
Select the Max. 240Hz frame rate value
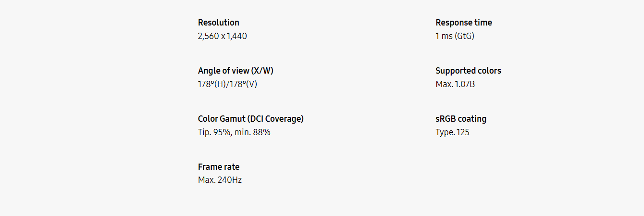(220, 180)
